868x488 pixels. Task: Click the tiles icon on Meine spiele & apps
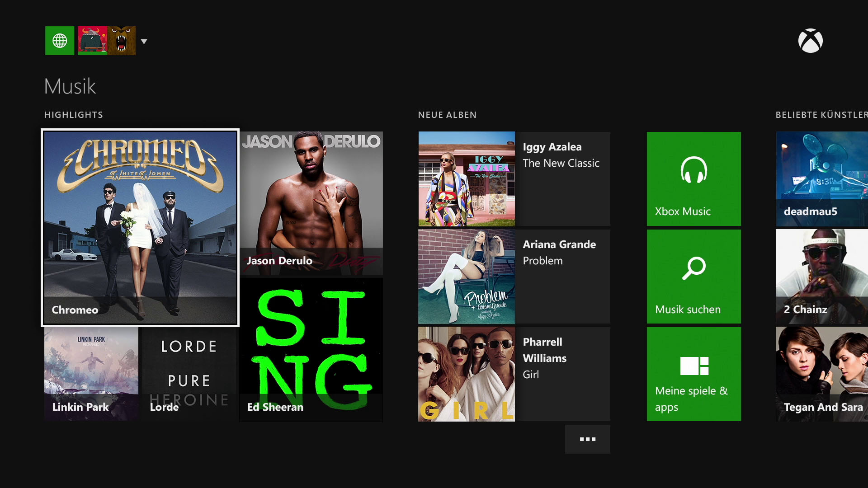tap(694, 366)
